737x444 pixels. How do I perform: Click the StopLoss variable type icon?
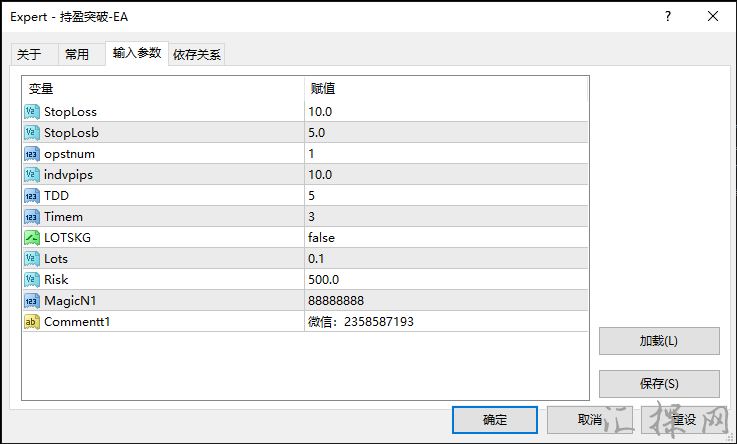click(31, 111)
